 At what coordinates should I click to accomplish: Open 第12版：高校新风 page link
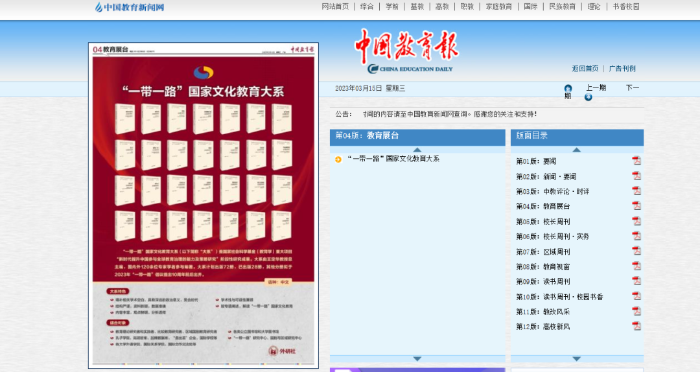click(543, 326)
